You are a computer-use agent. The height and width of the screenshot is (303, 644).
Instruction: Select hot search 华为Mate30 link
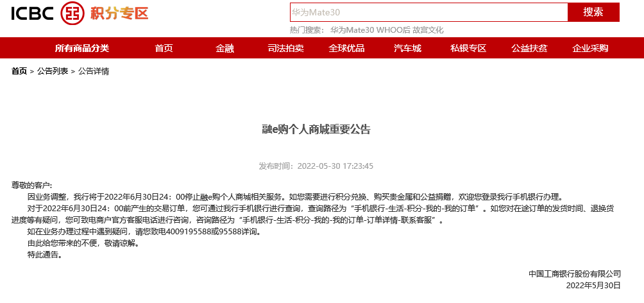352,30
